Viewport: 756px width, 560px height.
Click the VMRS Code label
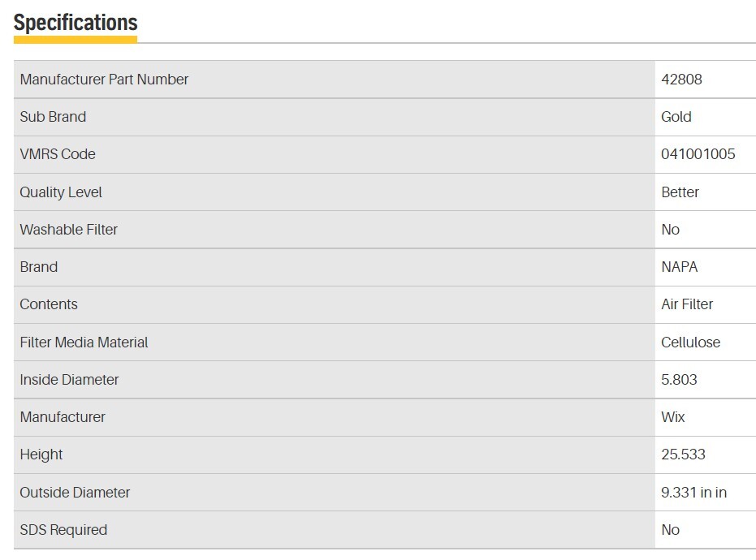[58, 154]
